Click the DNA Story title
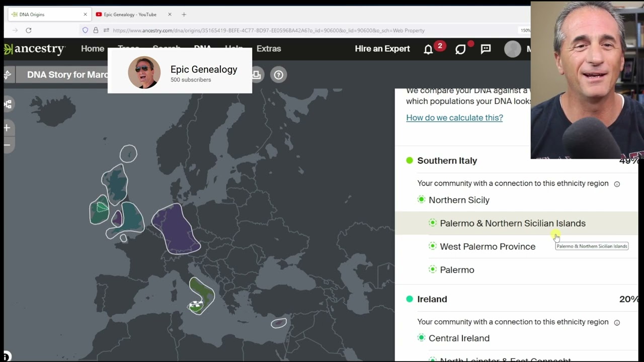This screenshot has height=362, width=644. pyautogui.click(x=67, y=75)
